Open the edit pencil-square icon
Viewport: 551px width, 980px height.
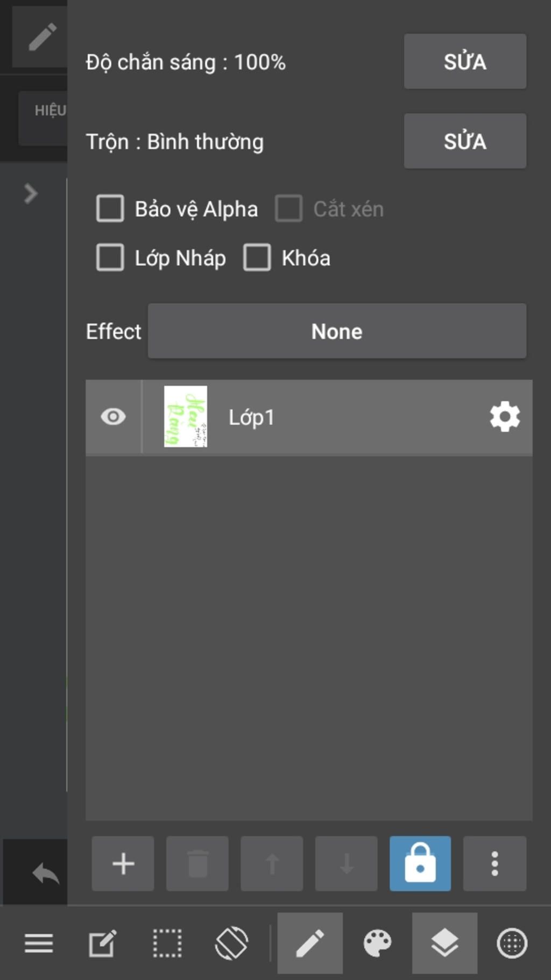click(102, 943)
